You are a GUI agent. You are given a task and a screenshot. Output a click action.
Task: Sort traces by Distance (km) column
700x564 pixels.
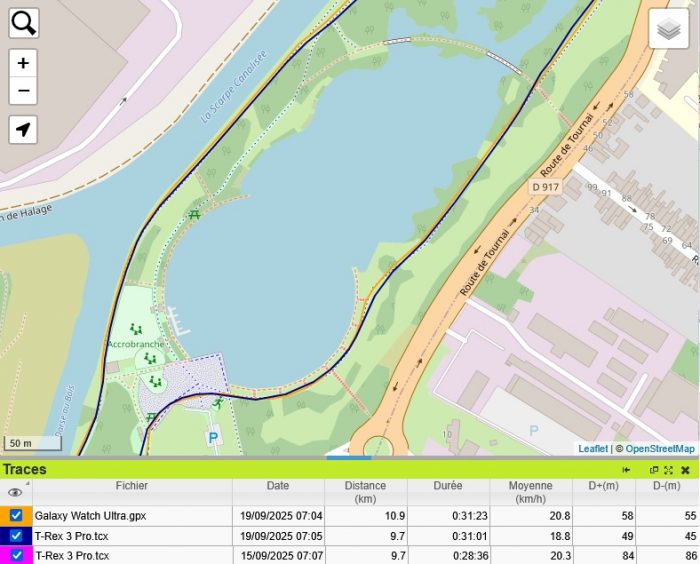[x=365, y=492]
